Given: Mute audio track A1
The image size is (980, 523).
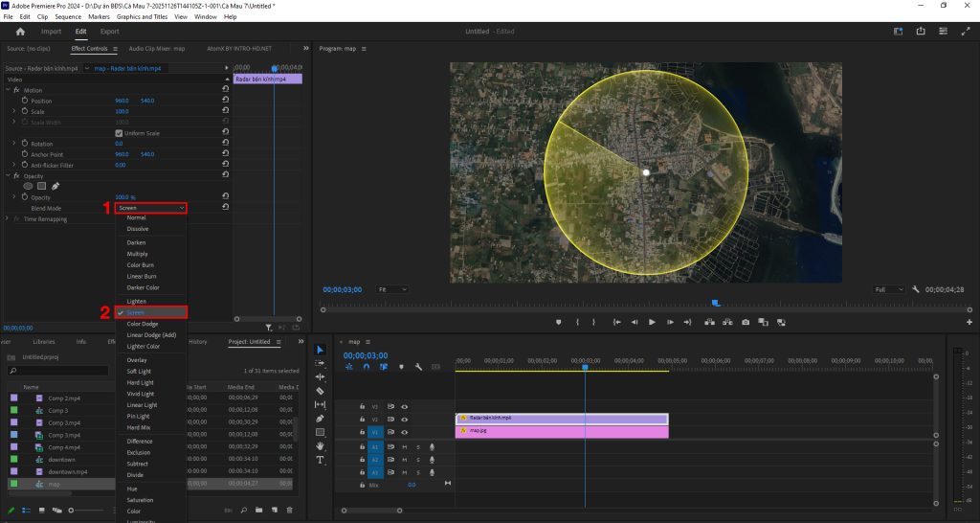Looking at the screenshot, I should [405, 446].
